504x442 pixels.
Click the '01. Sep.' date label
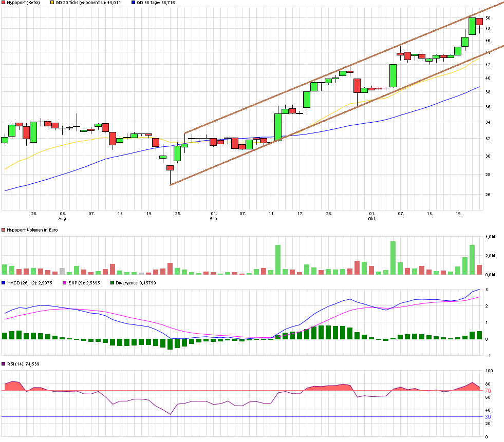(x=214, y=216)
